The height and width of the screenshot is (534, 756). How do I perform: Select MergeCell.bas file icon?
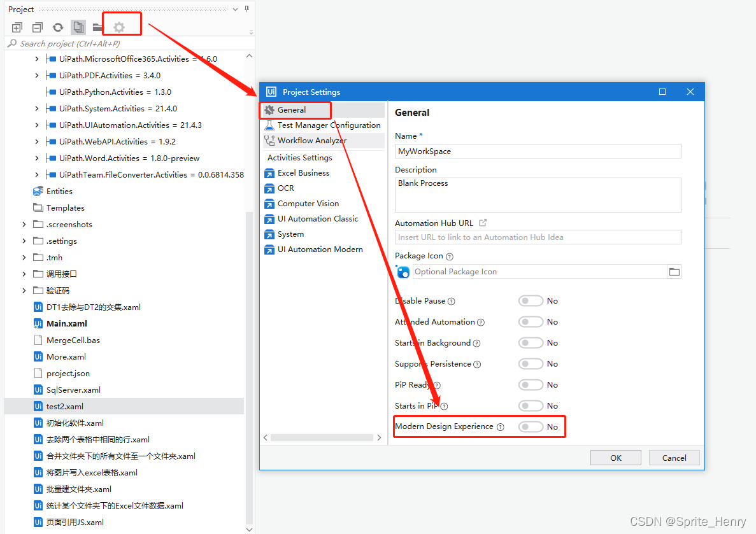[x=38, y=341]
